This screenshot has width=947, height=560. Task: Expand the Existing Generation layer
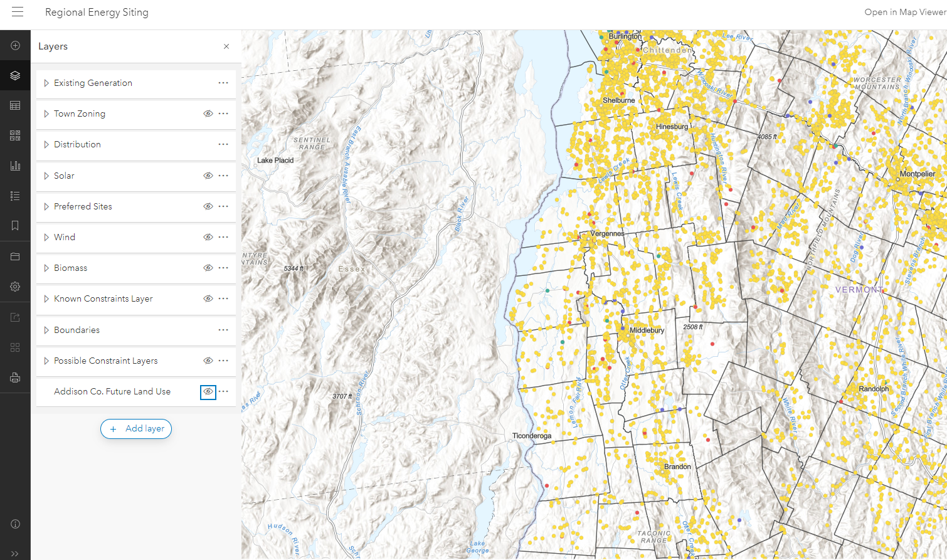pos(46,83)
